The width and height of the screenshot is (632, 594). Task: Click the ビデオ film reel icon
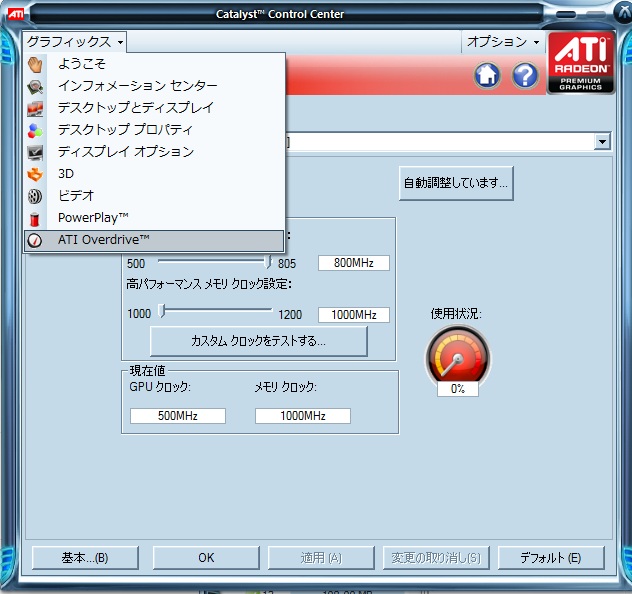[35, 197]
